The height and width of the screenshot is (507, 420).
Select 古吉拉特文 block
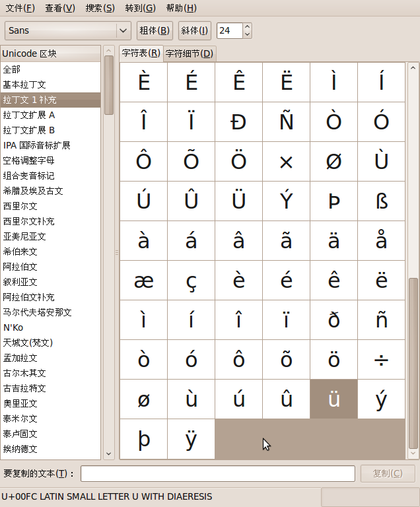[50, 389]
